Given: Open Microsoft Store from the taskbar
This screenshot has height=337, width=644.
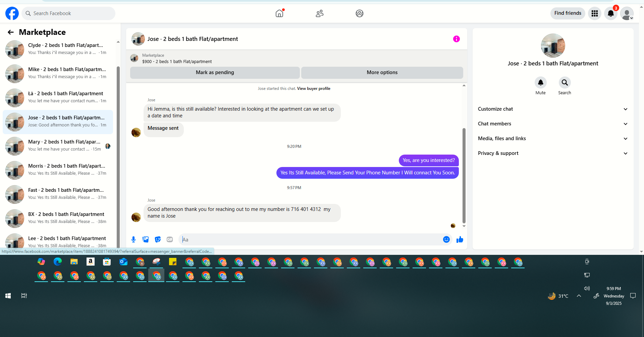Looking at the screenshot, I should [107, 262].
